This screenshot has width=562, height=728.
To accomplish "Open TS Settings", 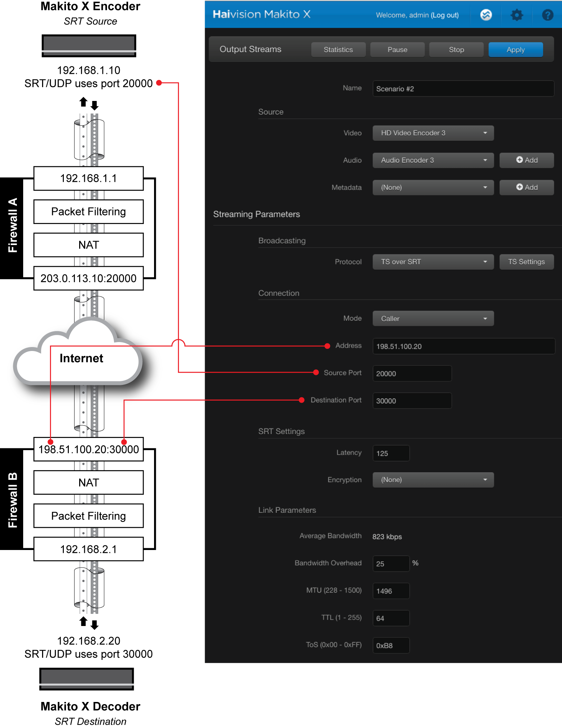I will [x=526, y=262].
